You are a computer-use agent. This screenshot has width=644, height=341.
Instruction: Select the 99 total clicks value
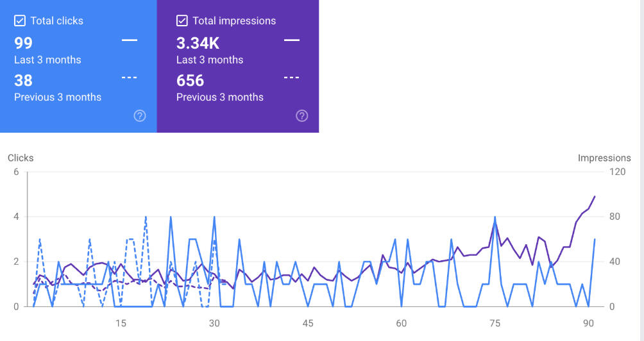tap(24, 44)
